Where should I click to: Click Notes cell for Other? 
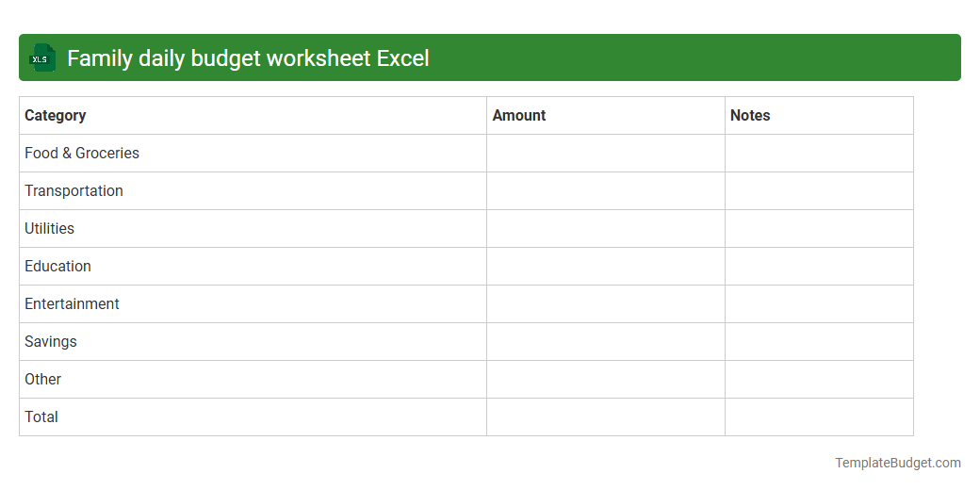[x=819, y=379]
